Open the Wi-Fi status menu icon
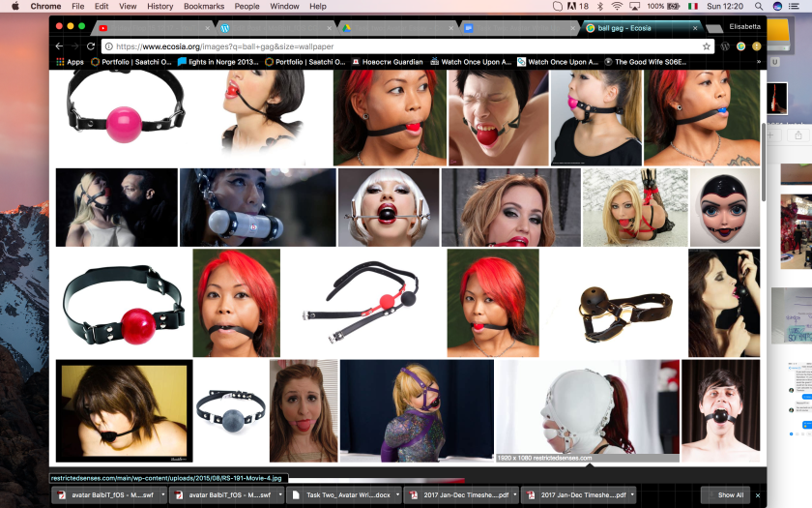 (617, 6)
